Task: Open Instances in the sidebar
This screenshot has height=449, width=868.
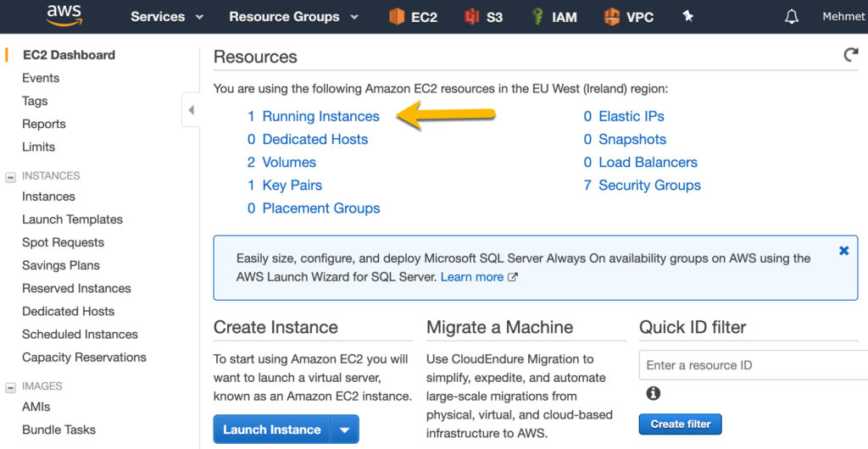Action: 48,197
